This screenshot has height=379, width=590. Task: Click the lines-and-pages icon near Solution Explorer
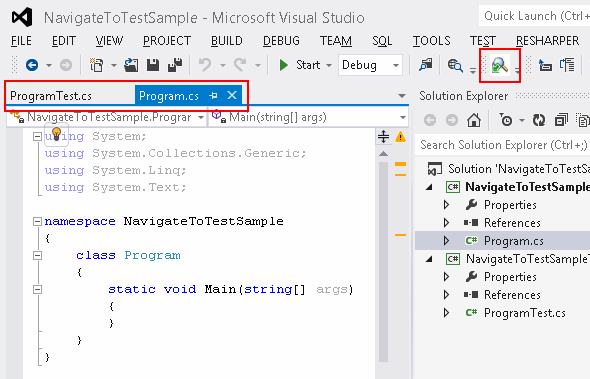tap(567, 65)
